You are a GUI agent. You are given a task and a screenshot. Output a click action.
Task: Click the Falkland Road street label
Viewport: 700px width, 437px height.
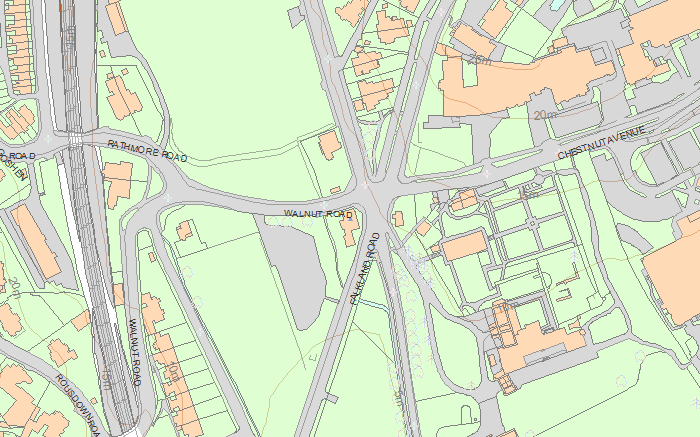pyautogui.click(x=365, y=268)
